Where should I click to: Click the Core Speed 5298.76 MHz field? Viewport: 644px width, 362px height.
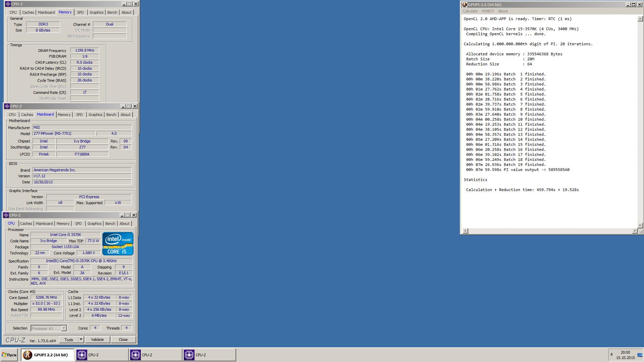[47, 298]
